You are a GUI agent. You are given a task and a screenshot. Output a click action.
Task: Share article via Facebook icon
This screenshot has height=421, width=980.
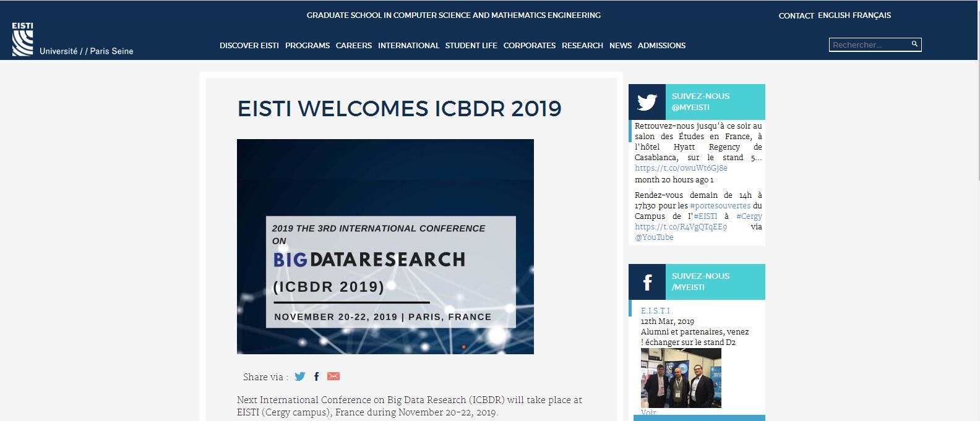[316, 376]
